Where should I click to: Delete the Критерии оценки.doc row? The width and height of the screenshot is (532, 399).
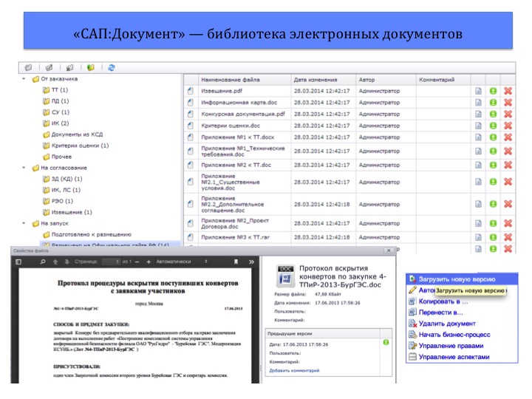click(x=508, y=126)
